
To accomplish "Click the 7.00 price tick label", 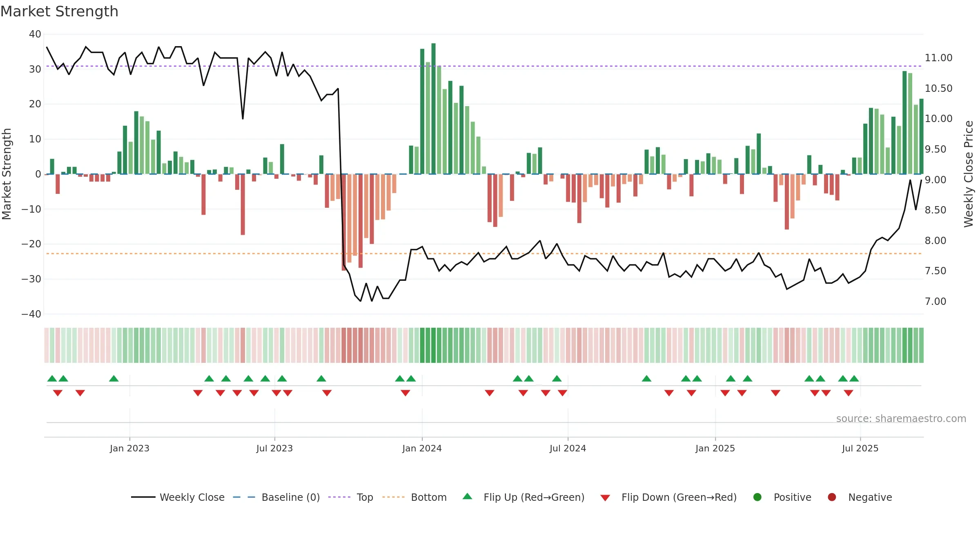I will 935,302.
